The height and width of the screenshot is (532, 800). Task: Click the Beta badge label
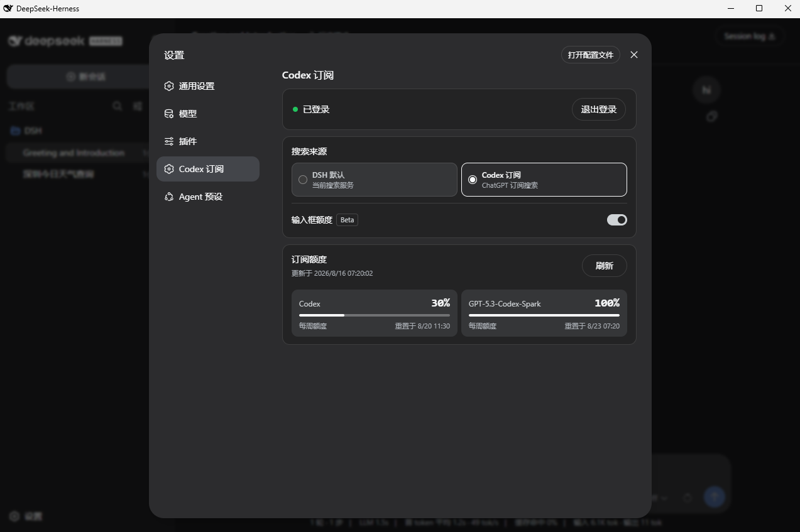348,220
